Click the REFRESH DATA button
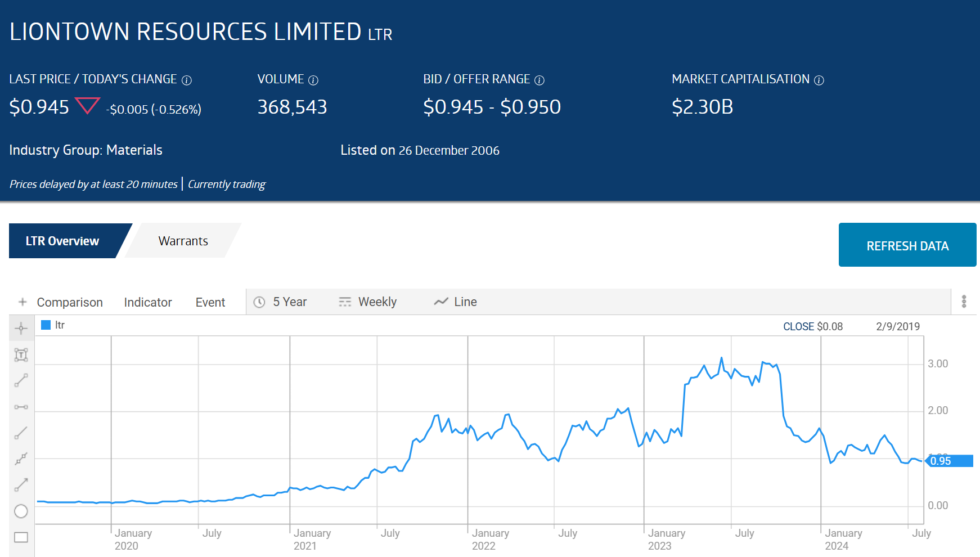This screenshot has width=980, height=557. pyautogui.click(x=907, y=245)
